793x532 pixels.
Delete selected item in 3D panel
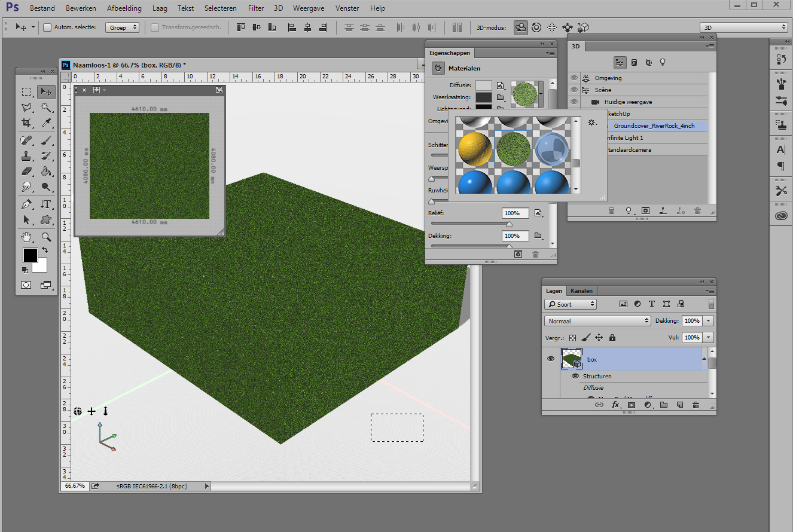[697, 211]
